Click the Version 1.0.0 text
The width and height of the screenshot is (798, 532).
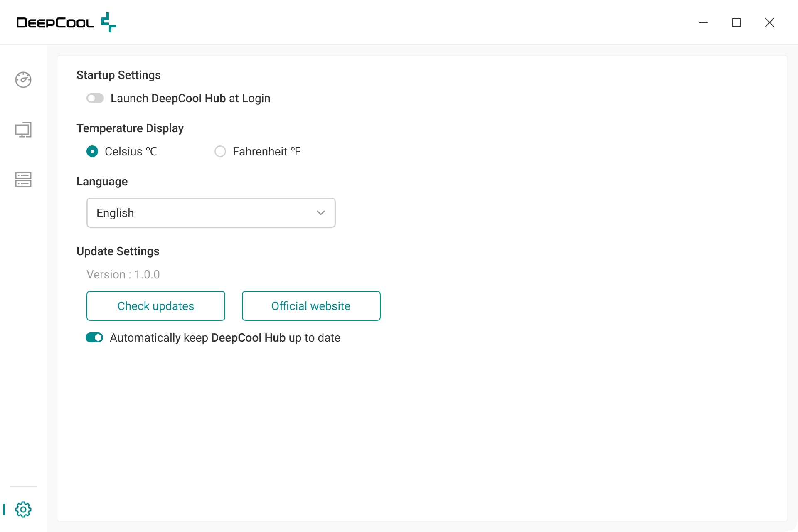(123, 275)
